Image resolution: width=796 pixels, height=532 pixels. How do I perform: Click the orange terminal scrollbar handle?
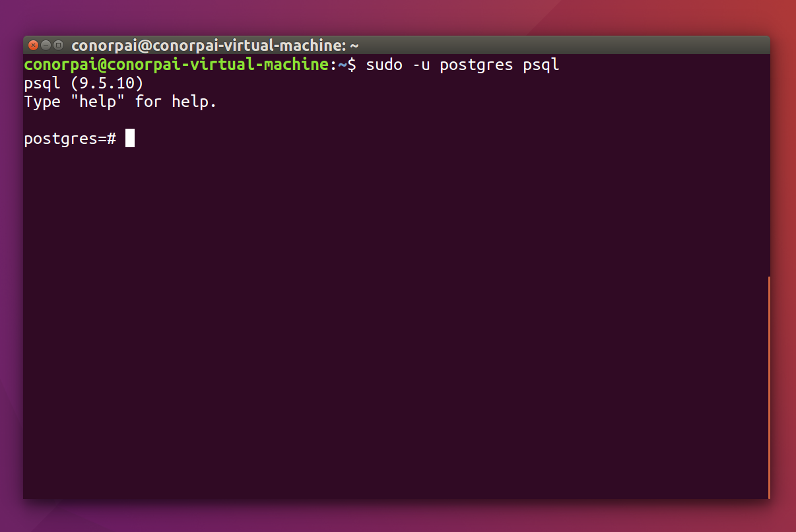[769, 387]
